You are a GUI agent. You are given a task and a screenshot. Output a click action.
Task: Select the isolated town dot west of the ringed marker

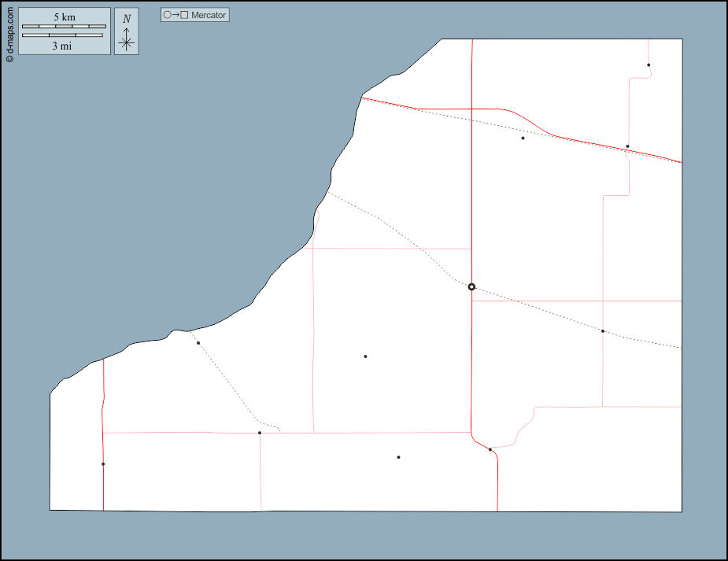(365, 356)
